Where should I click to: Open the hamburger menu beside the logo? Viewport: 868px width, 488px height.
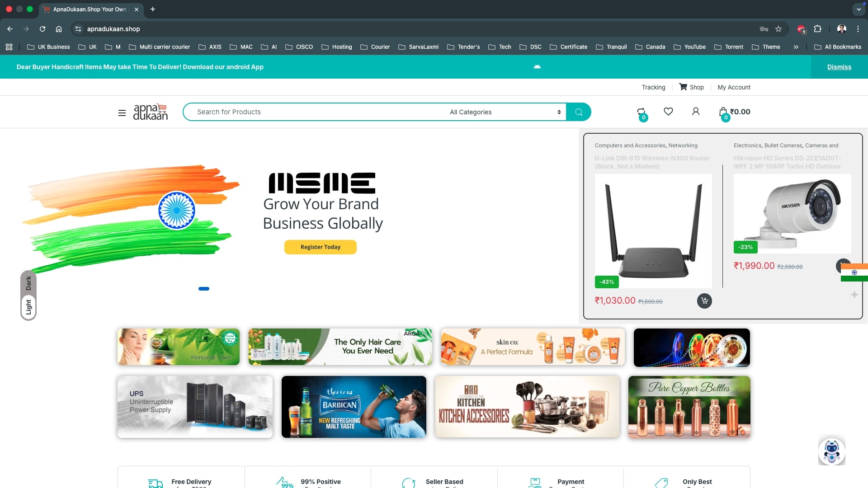[122, 113]
